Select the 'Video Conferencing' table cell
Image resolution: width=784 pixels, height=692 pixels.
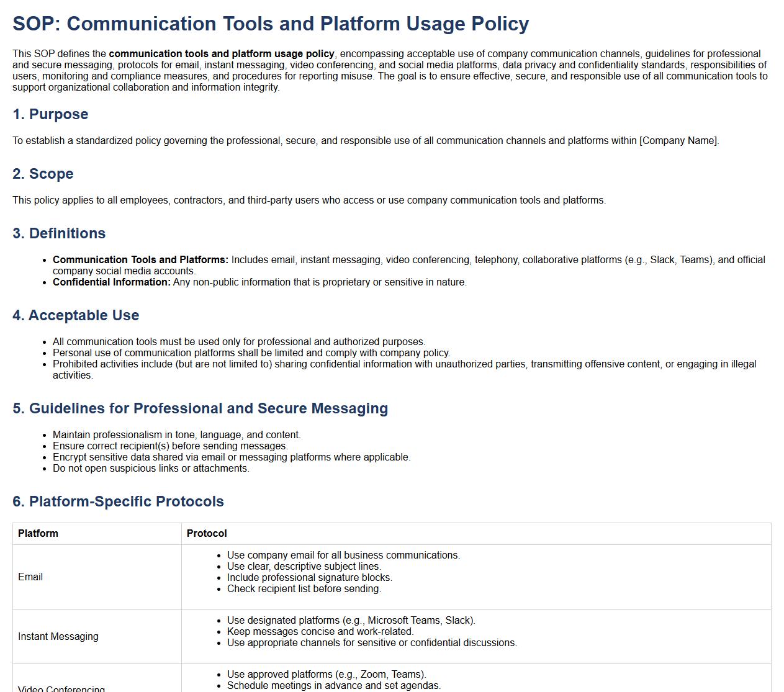(x=61, y=688)
